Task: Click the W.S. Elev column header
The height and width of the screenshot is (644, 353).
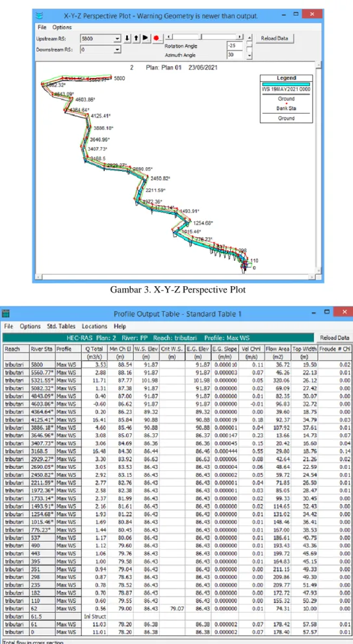Action: pyautogui.click(x=146, y=349)
